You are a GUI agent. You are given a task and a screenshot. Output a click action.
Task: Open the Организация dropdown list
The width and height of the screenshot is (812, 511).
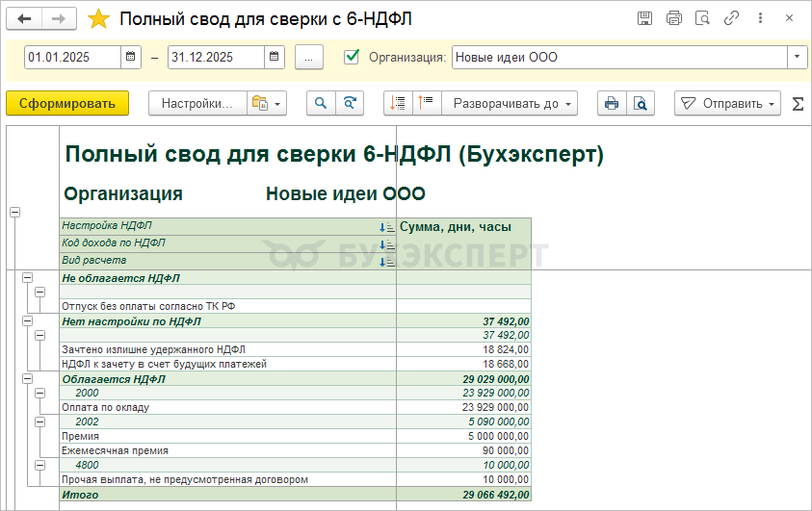pos(798,57)
